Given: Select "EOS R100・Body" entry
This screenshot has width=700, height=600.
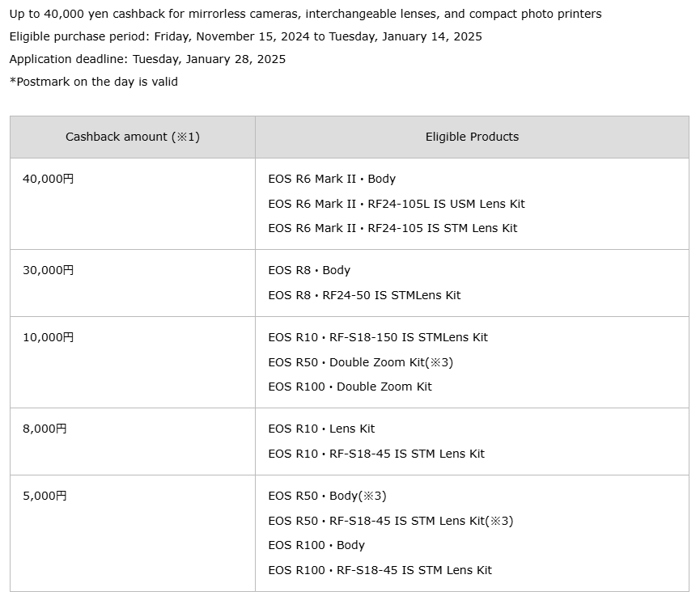Looking at the screenshot, I should [316, 545].
